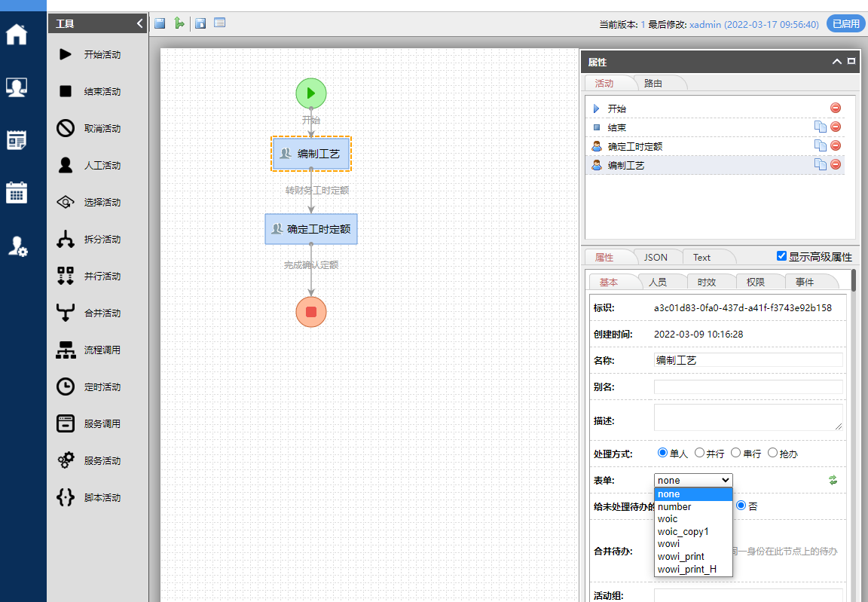
Task: Choose wowi_print in form dropdown list
Action: click(x=693, y=557)
